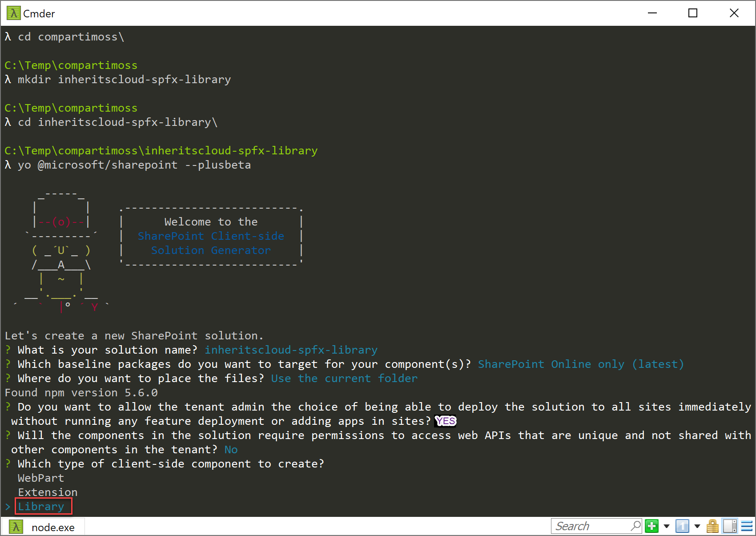The height and width of the screenshot is (536, 756).
Task: Click the Cmder lambda icon in title bar
Action: (x=13, y=13)
